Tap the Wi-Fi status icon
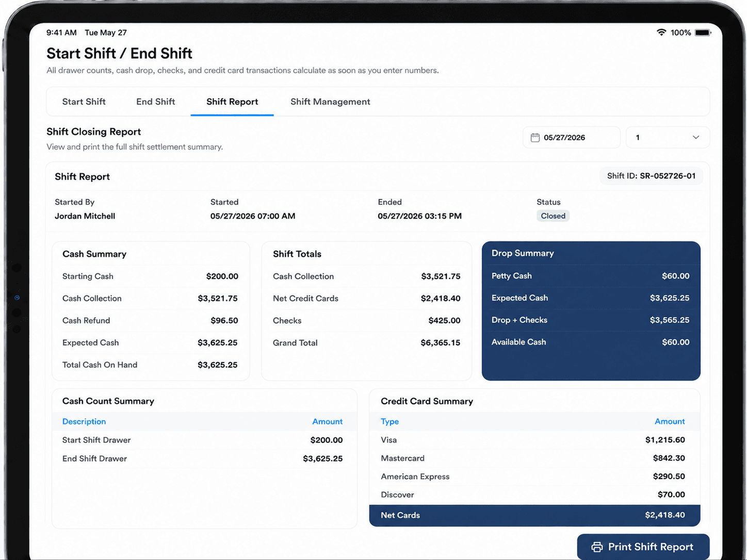Image resolution: width=747 pixels, height=560 pixels. [661, 32]
